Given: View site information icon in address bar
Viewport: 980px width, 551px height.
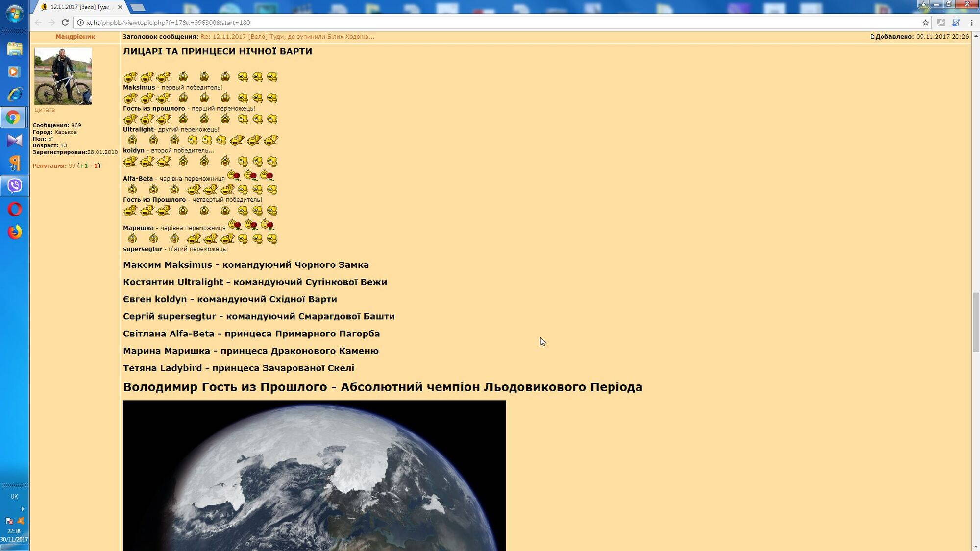Looking at the screenshot, I should [80, 23].
